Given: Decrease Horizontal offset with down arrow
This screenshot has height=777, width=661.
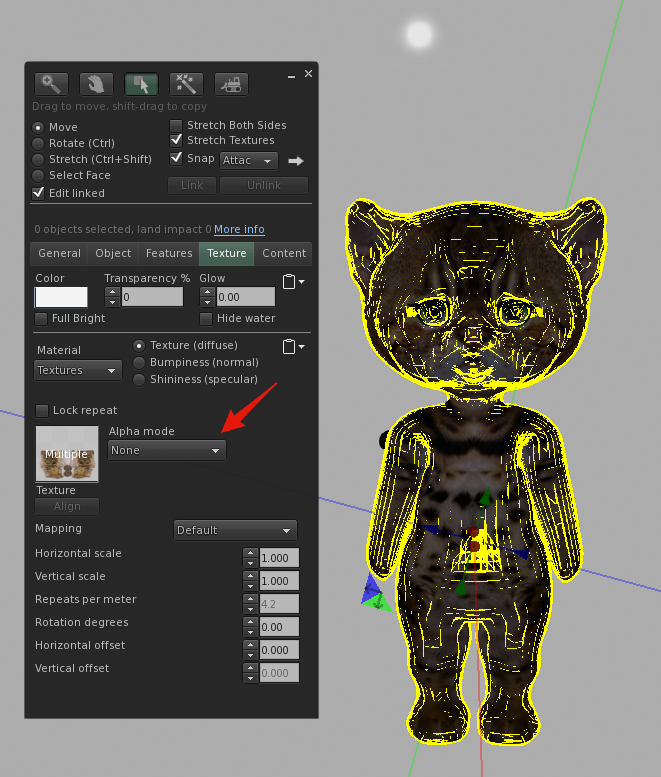Looking at the screenshot, I should coord(250,655).
